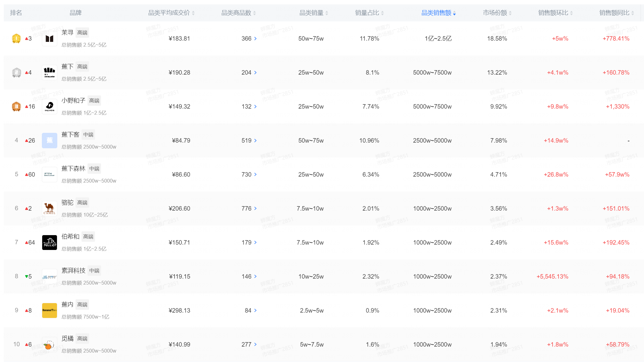
Task: Click the 伯希和 Pelliot black logo
Action: point(49,243)
